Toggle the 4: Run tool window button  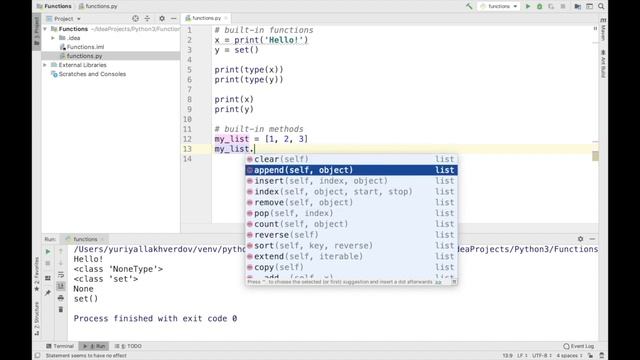click(94, 346)
